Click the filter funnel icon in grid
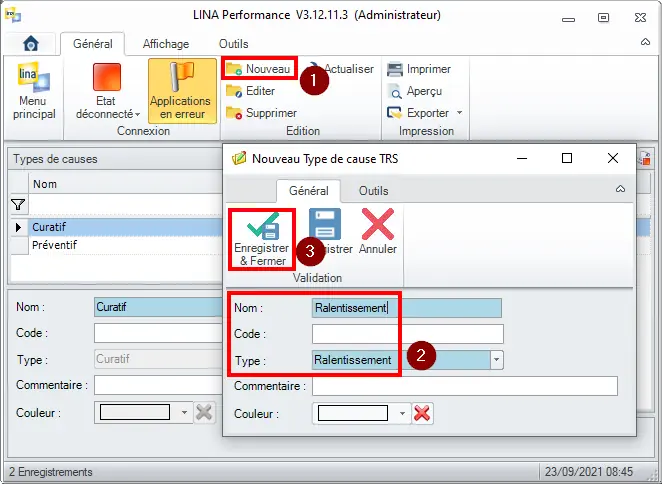Image resolution: width=662 pixels, height=484 pixels. (x=18, y=205)
